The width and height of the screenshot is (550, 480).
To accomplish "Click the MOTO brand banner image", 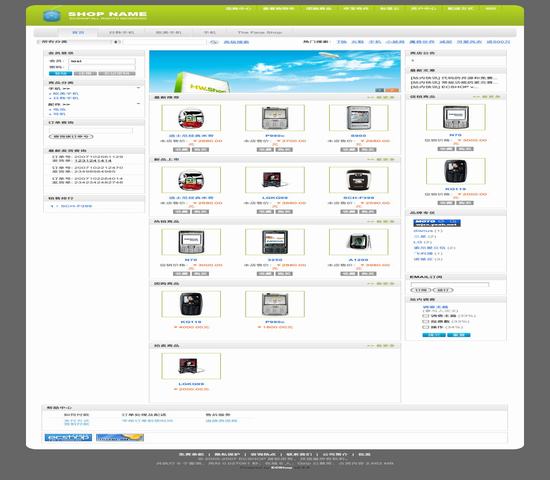I will click(x=437, y=223).
